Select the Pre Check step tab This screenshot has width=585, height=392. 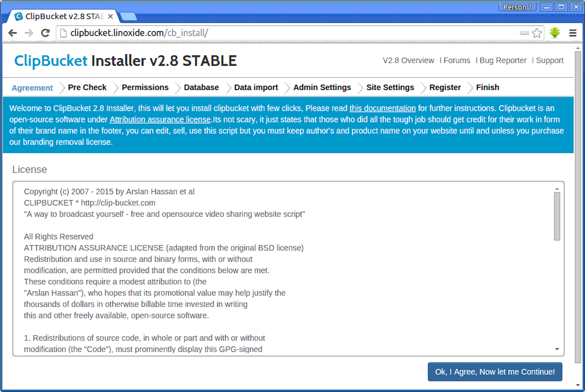tap(87, 88)
